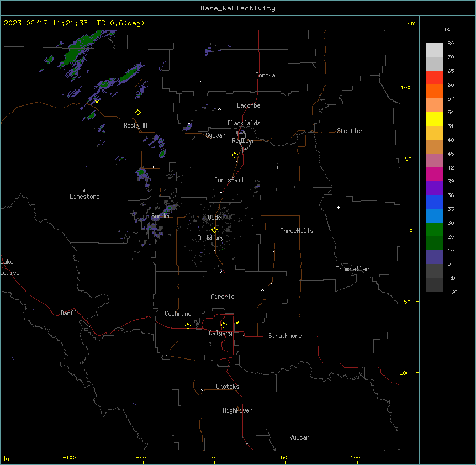Click the Lake Louise label
This screenshot has height=465, width=476.
click(x=10, y=267)
